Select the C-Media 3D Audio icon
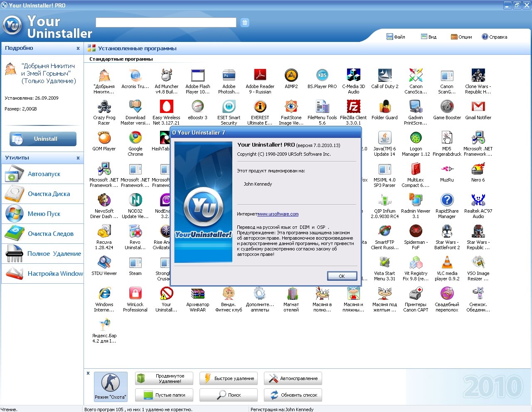The width and height of the screenshot is (532, 412). coord(353,76)
